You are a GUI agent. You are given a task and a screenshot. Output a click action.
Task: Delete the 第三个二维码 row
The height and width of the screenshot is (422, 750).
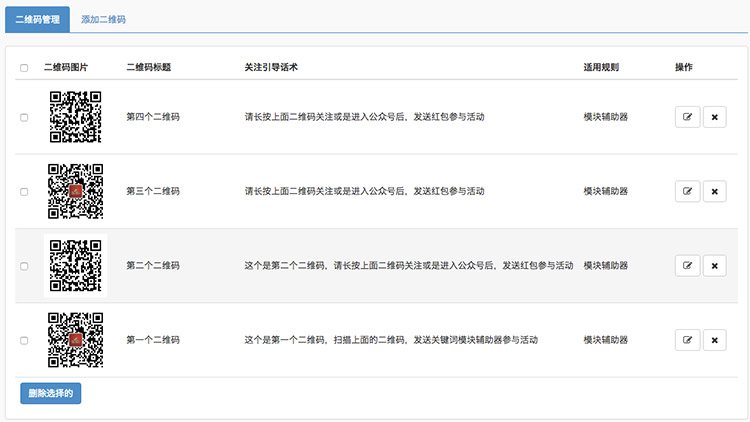(x=715, y=191)
